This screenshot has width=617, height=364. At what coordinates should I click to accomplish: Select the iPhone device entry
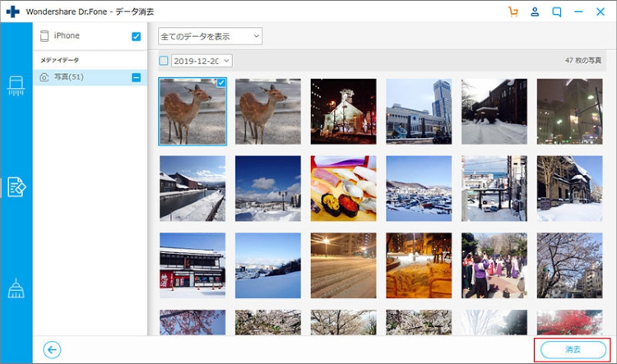(66, 36)
